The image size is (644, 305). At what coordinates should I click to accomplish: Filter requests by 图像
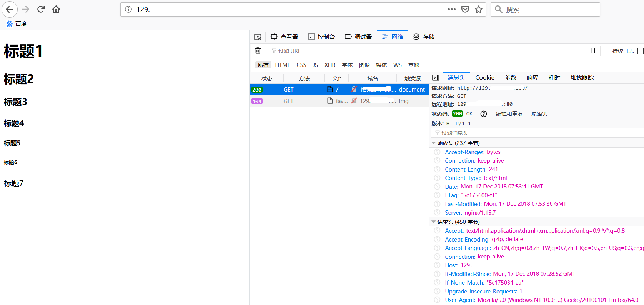364,65
